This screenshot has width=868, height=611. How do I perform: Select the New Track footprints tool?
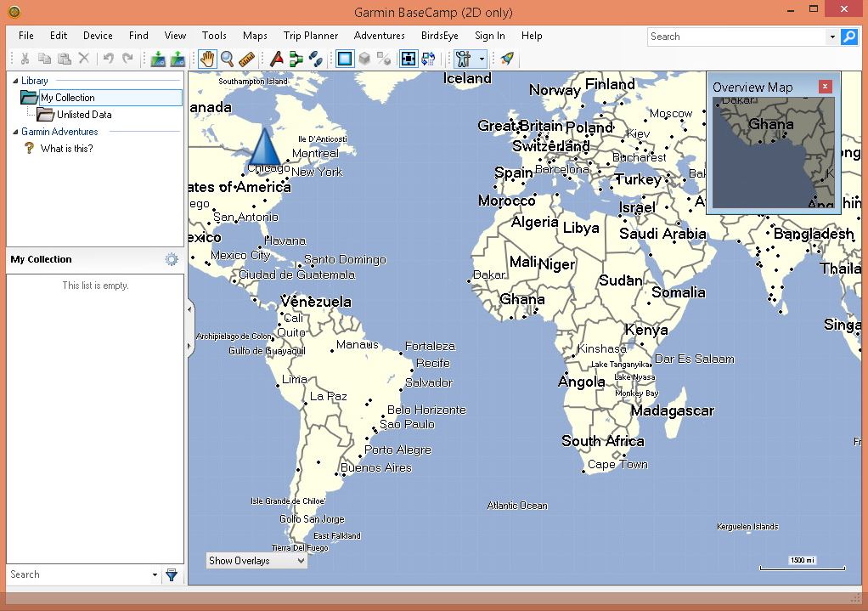tap(316, 58)
